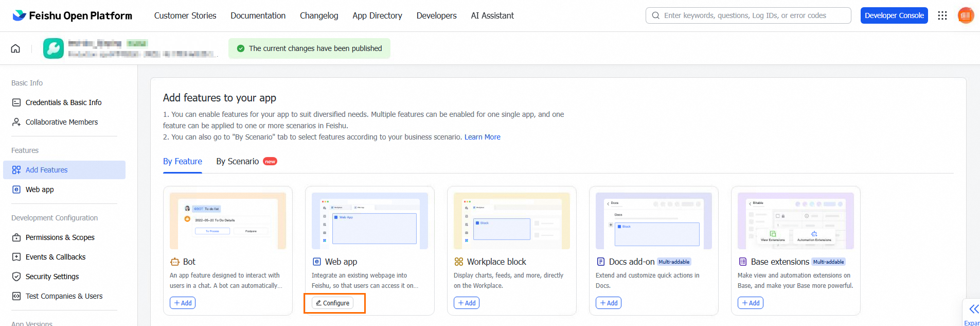This screenshot has width=980, height=326.
Task: Click the Workplace block card icon
Action: [x=459, y=262]
